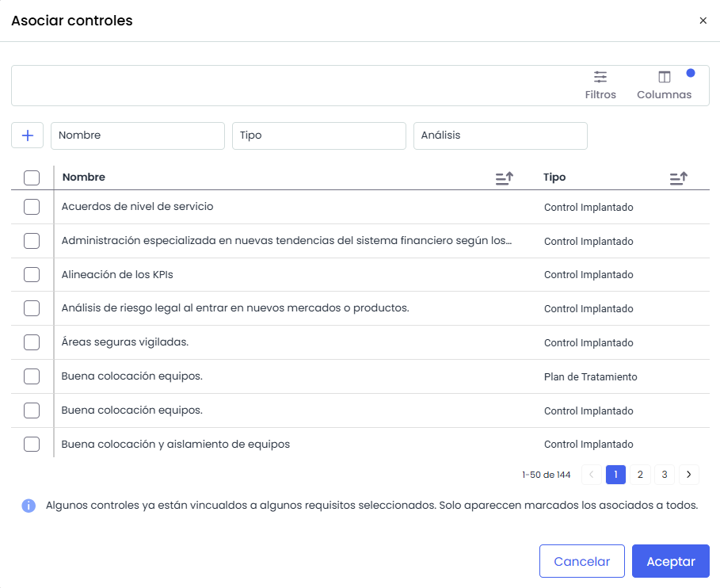The image size is (720, 588).
Task: Open the Análisis filter field
Action: coord(500,136)
